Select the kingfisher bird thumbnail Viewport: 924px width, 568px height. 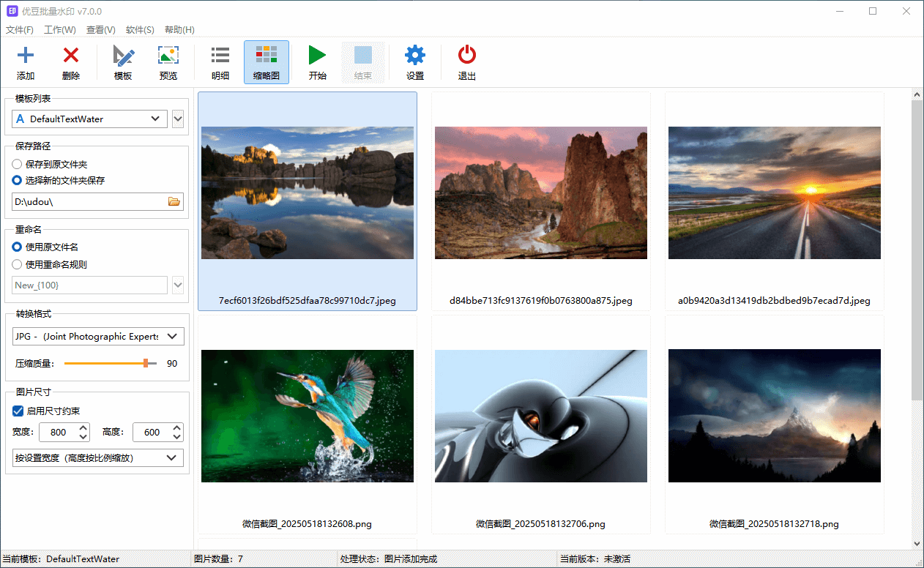(308, 416)
